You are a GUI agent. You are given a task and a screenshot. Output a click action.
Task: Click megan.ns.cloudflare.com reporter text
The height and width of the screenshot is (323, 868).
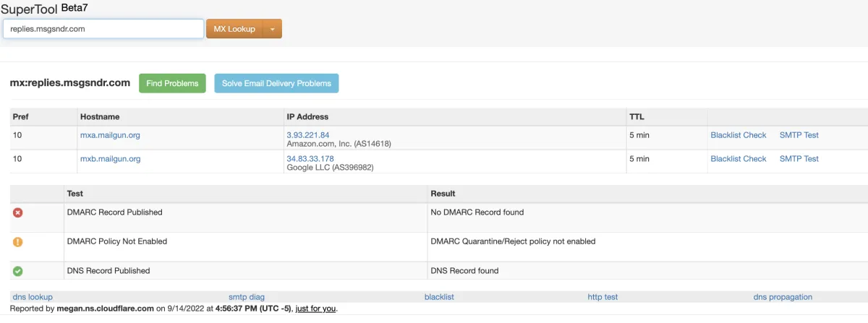click(x=106, y=309)
